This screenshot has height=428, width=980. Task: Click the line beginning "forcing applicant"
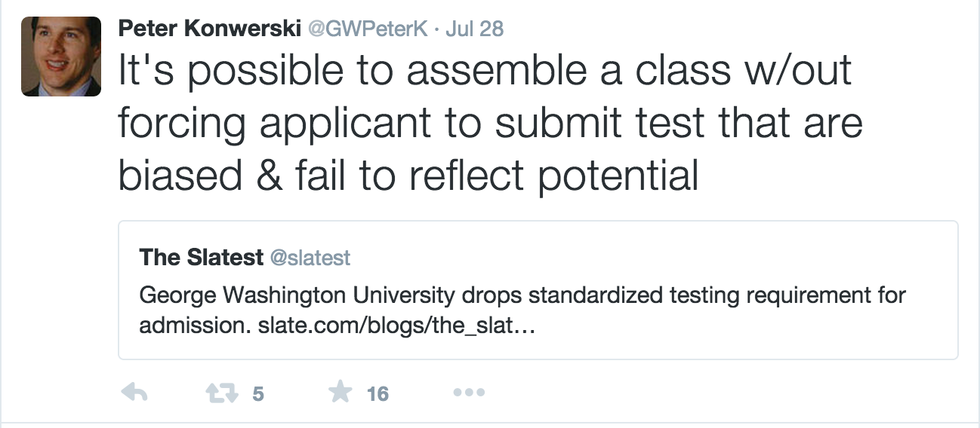(490, 123)
